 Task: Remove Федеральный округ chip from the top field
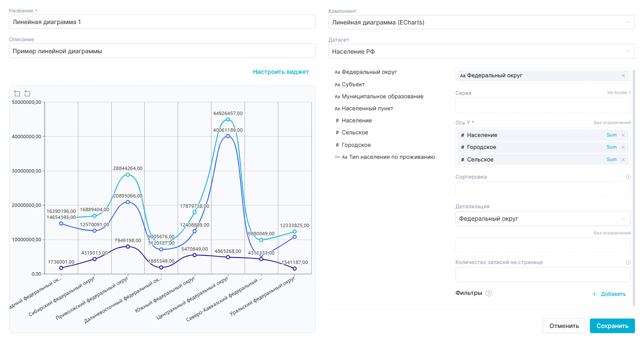(x=623, y=76)
